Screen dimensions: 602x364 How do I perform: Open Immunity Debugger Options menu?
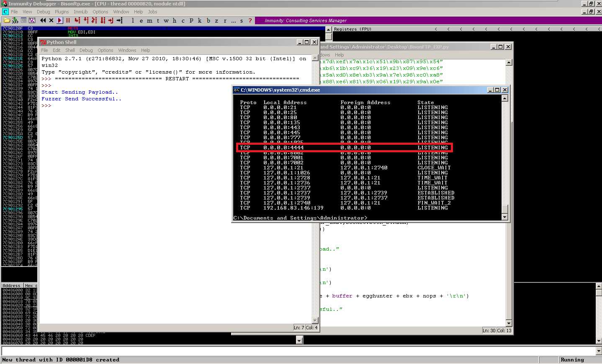100,12
